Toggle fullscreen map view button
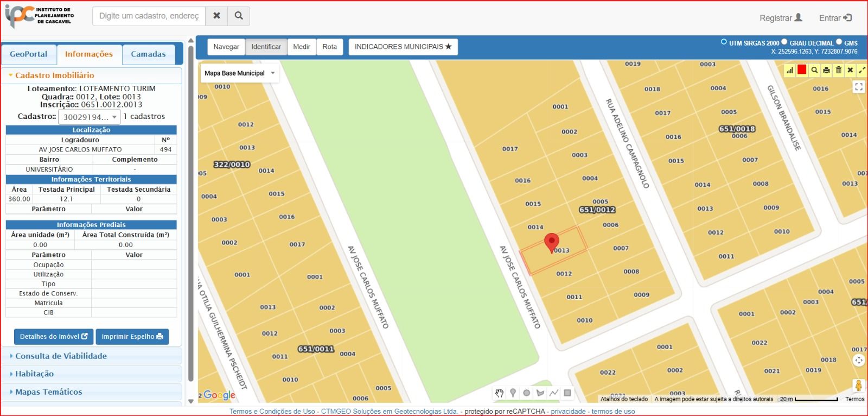The image size is (868, 416). click(x=859, y=87)
